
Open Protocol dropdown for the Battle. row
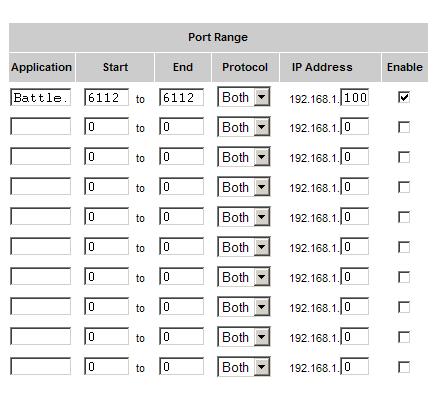(244, 97)
